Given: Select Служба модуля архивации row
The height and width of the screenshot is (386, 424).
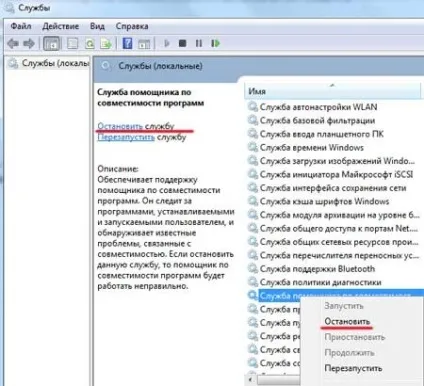Looking at the screenshot, I should tap(333, 215).
